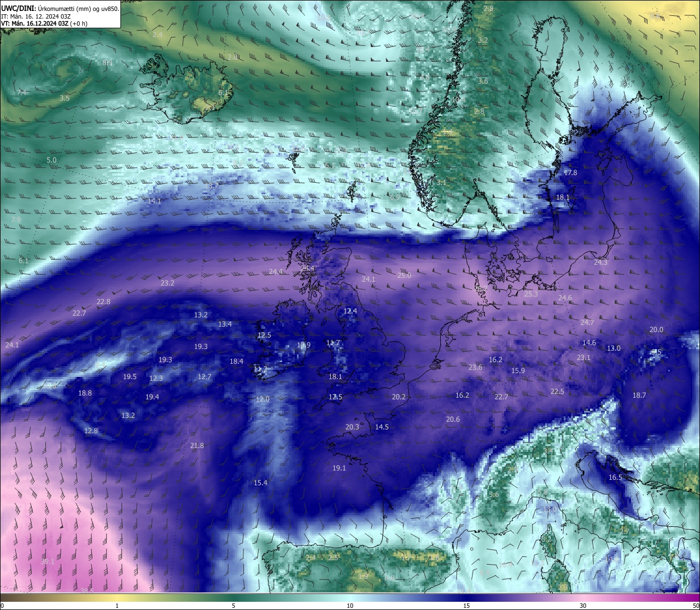
Task: Click the 24.3 value on the map
Action: click(x=600, y=262)
